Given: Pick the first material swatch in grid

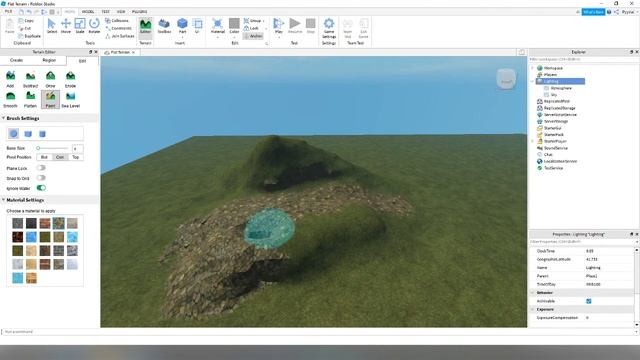Looking at the screenshot, I should click(18, 223).
